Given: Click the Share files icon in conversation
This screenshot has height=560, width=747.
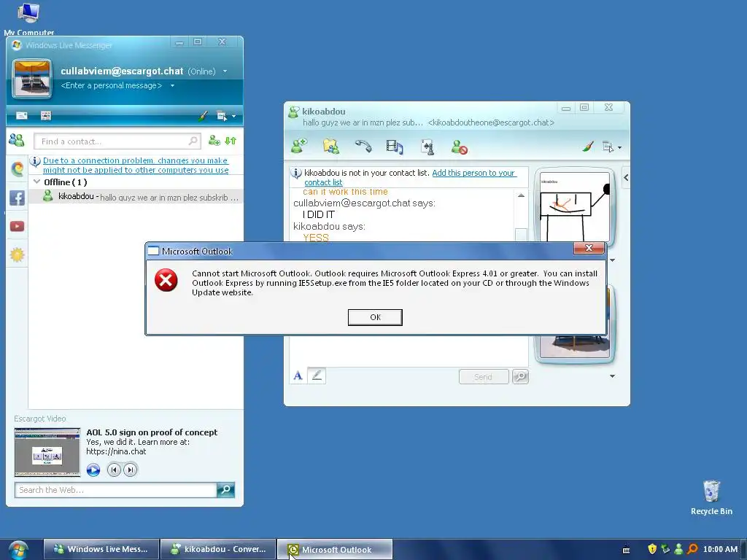Looking at the screenshot, I should [331, 146].
